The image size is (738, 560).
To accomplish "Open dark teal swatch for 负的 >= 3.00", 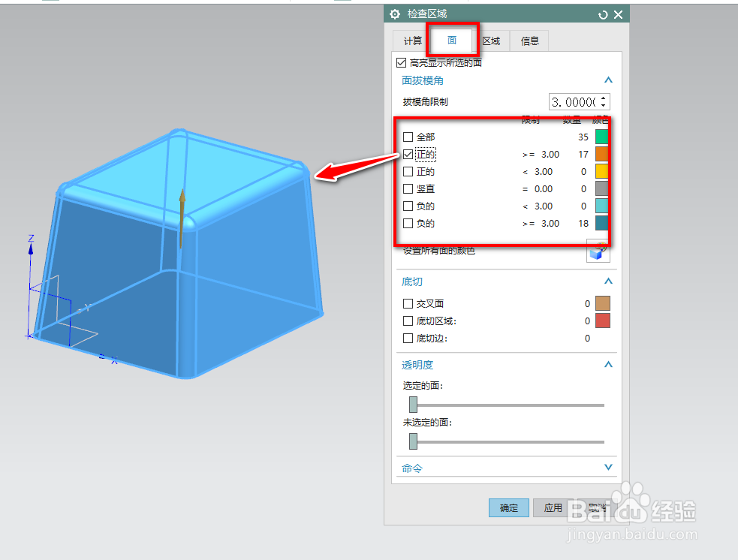I will click(601, 223).
